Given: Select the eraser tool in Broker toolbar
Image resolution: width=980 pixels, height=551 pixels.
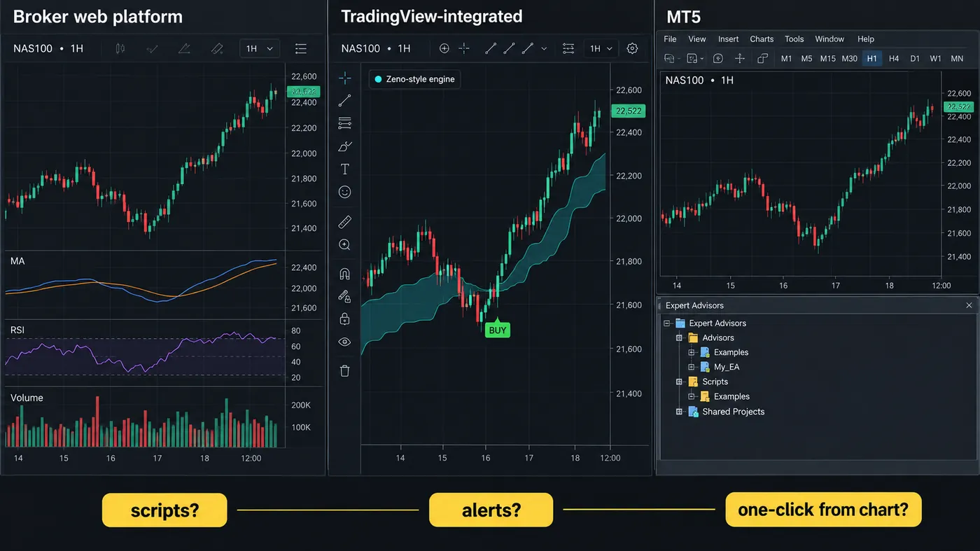Looking at the screenshot, I should tap(217, 48).
